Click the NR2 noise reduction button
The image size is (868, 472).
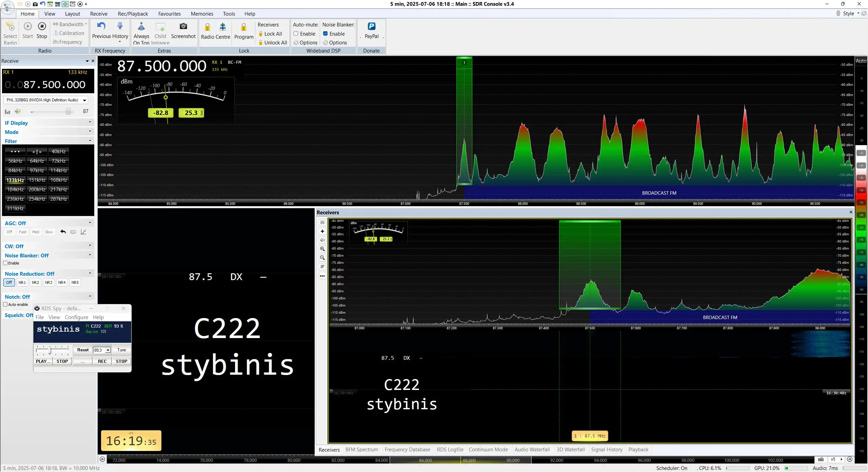pos(35,282)
